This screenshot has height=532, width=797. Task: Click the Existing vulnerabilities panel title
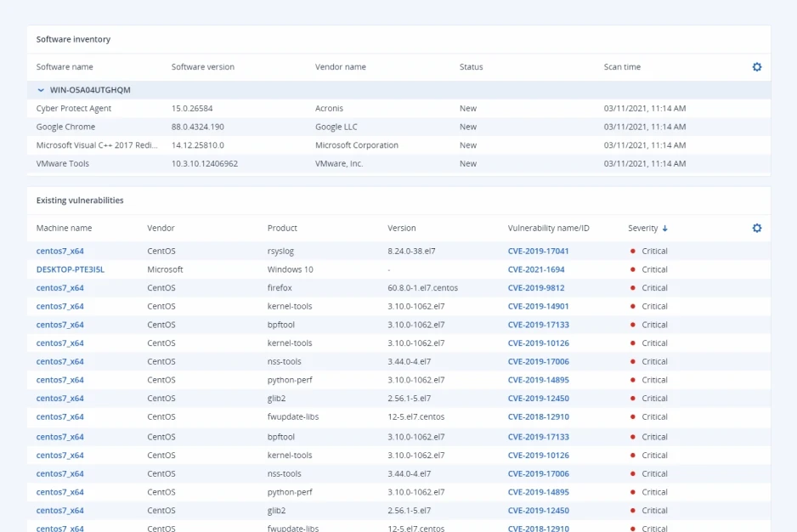pyautogui.click(x=80, y=201)
